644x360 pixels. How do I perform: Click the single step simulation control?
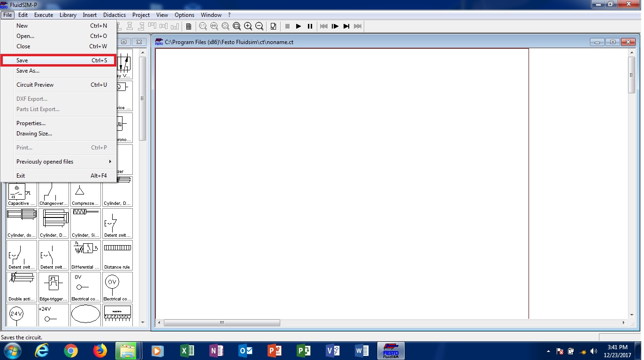coord(335,26)
